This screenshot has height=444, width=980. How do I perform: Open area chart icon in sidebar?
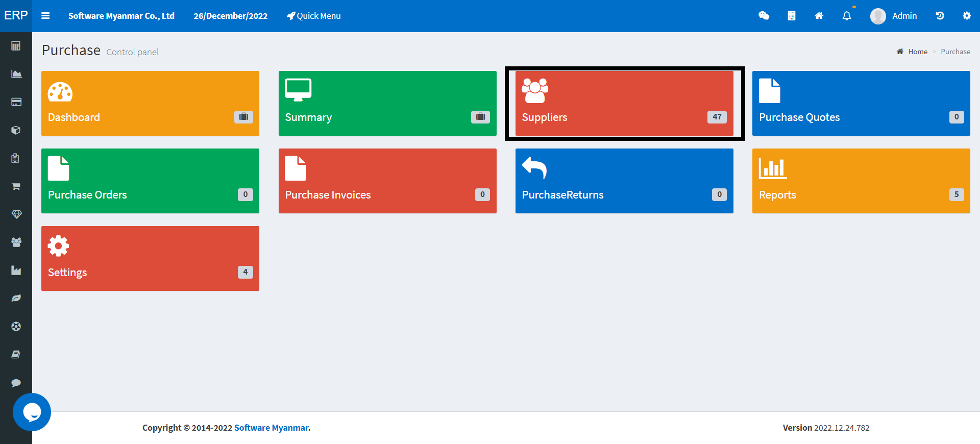pyautogui.click(x=16, y=74)
